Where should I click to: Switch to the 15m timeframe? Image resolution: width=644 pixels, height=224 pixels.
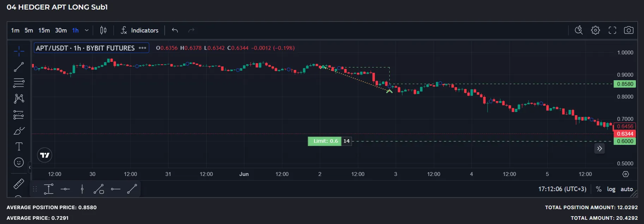pyautogui.click(x=44, y=30)
